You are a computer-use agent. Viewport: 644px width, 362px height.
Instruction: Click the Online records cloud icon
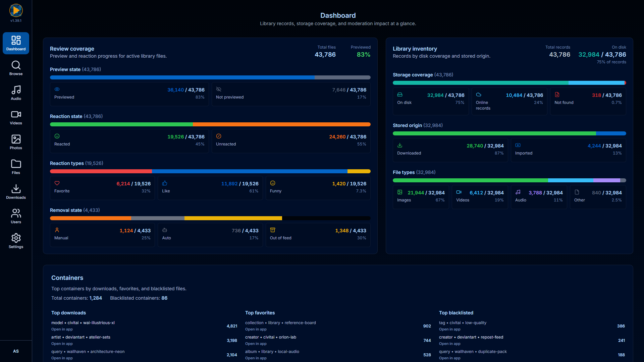click(479, 95)
